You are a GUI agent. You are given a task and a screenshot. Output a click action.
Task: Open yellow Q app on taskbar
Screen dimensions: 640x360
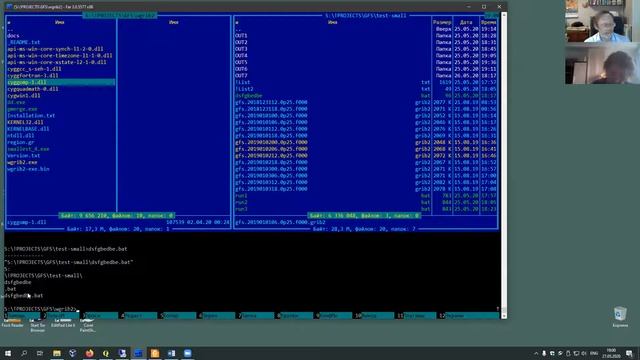[106, 353]
